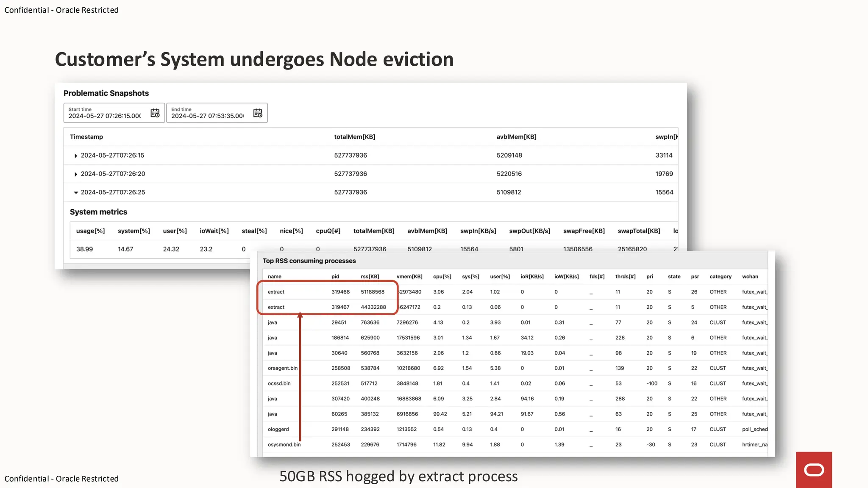
Task: Click the System metrics heading
Action: coord(98,212)
